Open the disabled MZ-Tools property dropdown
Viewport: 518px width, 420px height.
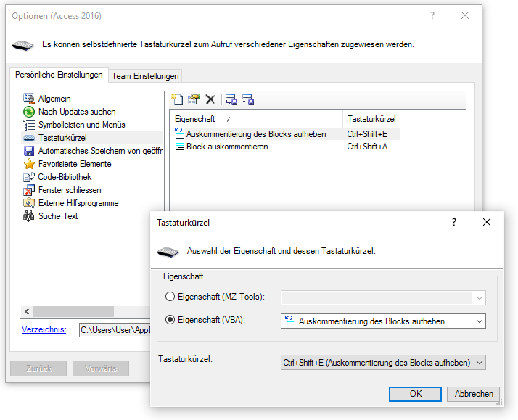pyautogui.click(x=383, y=298)
